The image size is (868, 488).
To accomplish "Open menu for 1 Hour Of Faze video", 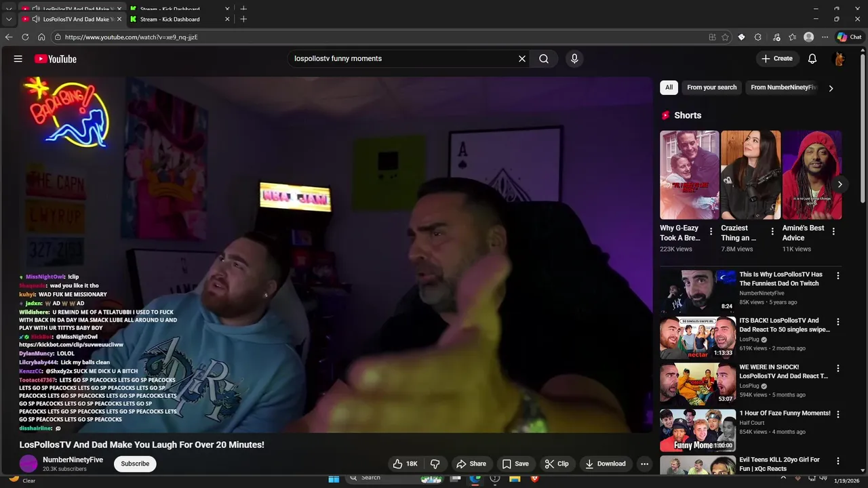I will (x=838, y=414).
